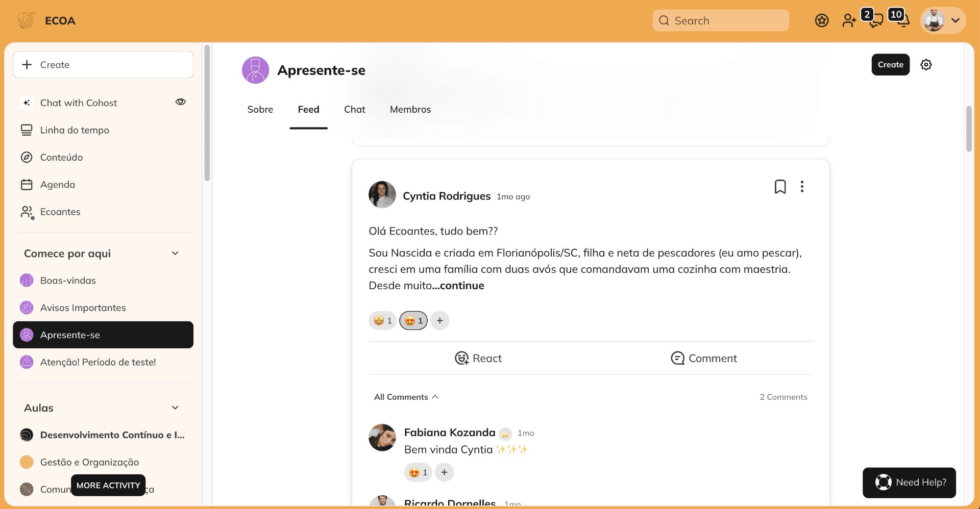Open Ecoantes members list
Viewport: 980px width, 509px height.
pyautogui.click(x=60, y=212)
